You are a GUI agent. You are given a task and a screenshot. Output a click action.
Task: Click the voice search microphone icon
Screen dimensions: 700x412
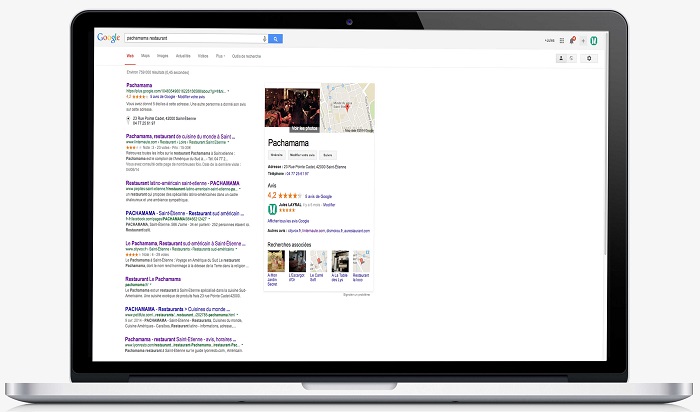265,38
